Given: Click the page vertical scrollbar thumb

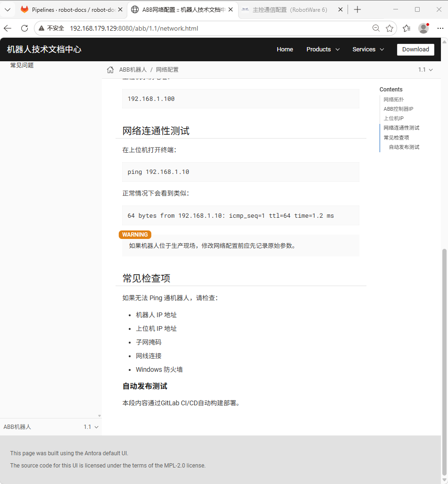Looking at the screenshot, I should (x=444, y=362).
